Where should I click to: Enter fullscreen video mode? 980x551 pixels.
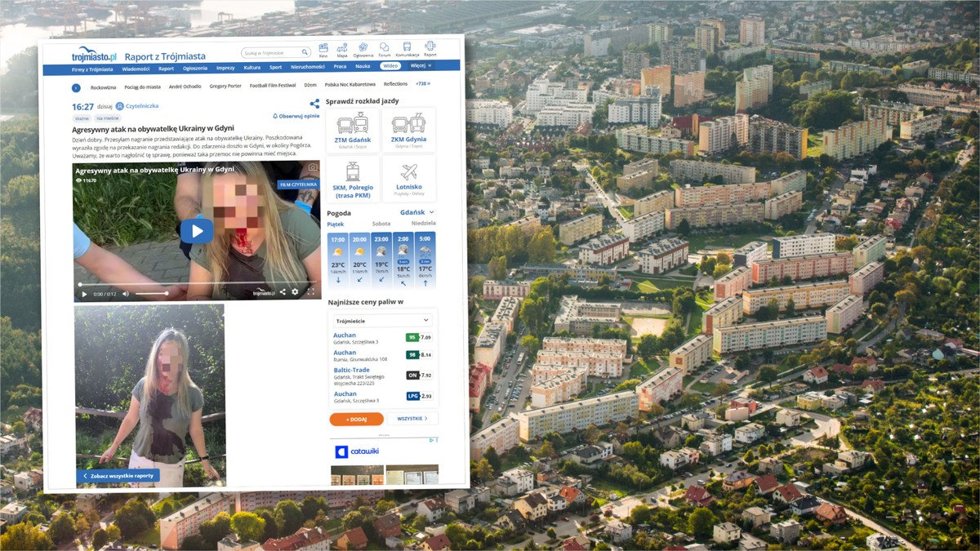tap(310, 291)
